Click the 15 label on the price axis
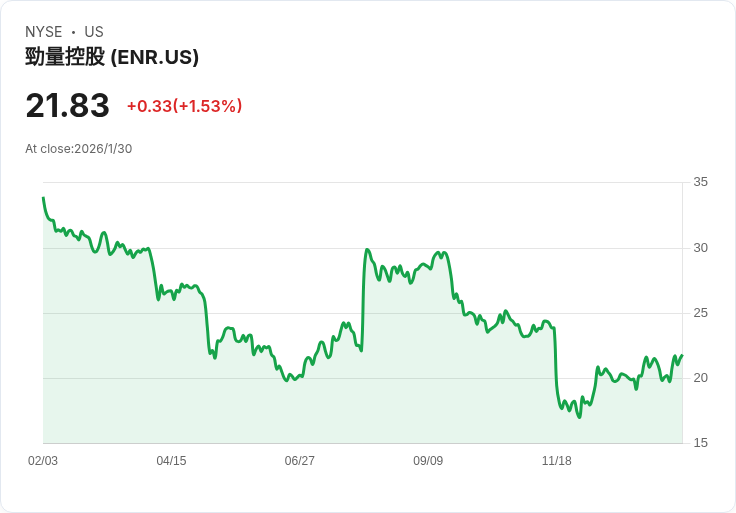Image resolution: width=736 pixels, height=513 pixels. (700, 443)
